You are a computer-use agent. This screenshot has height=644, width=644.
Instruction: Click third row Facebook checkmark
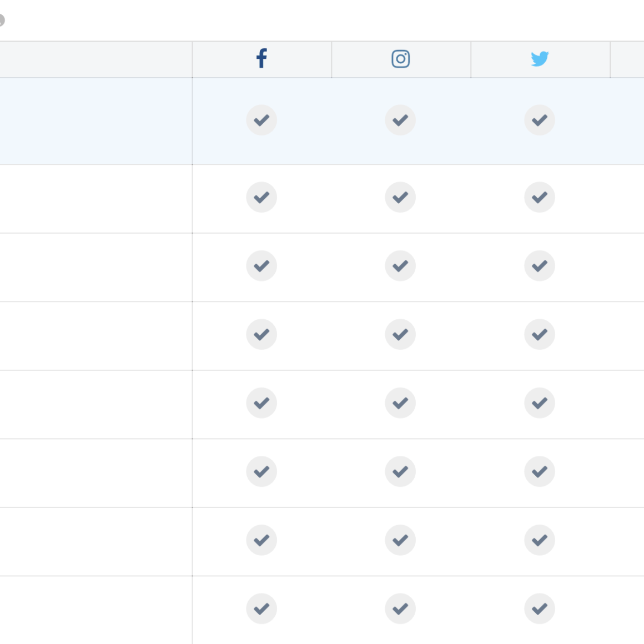pos(261,266)
